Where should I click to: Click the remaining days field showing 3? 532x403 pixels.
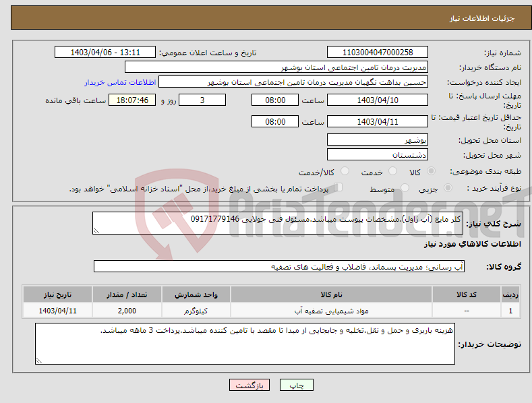(x=202, y=100)
